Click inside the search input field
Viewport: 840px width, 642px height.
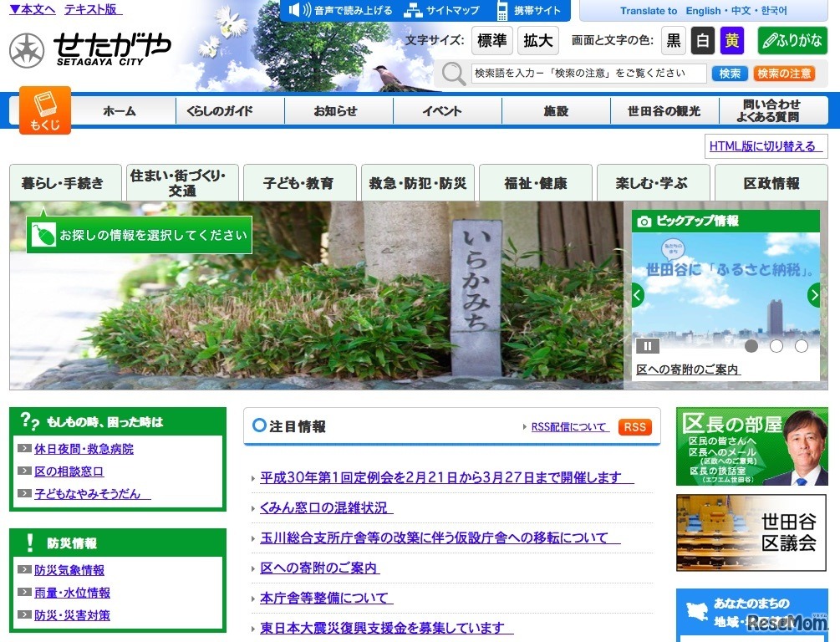coord(589,74)
